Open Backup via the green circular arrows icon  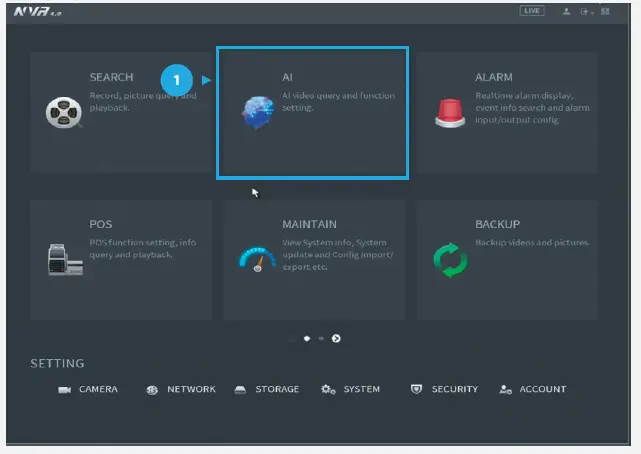pyautogui.click(x=450, y=260)
